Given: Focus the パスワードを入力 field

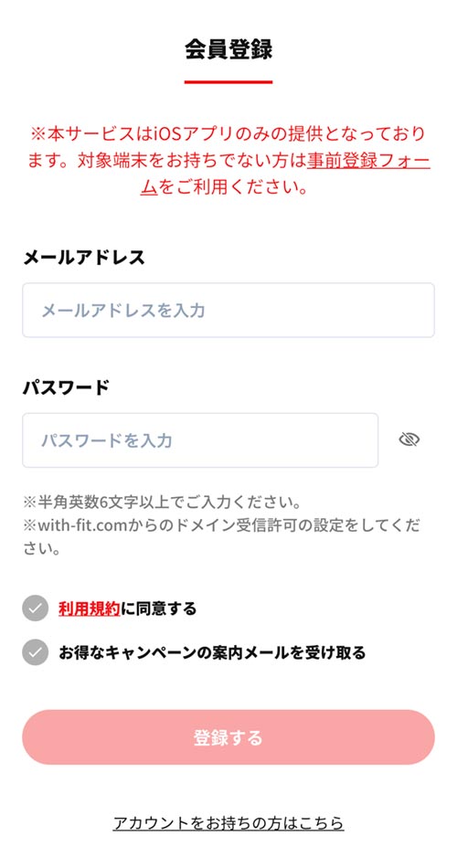Looking at the screenshot, I should click(200, 440).
